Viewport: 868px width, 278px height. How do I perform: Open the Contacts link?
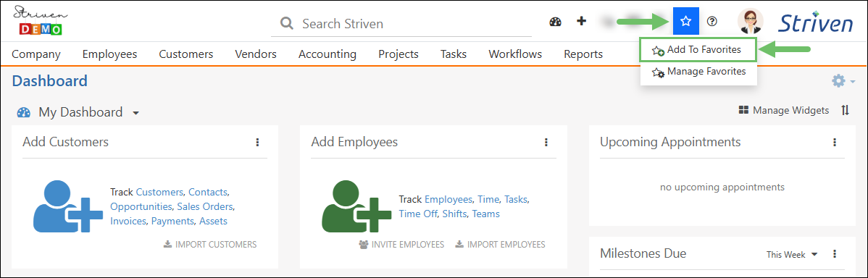[208, 193]
